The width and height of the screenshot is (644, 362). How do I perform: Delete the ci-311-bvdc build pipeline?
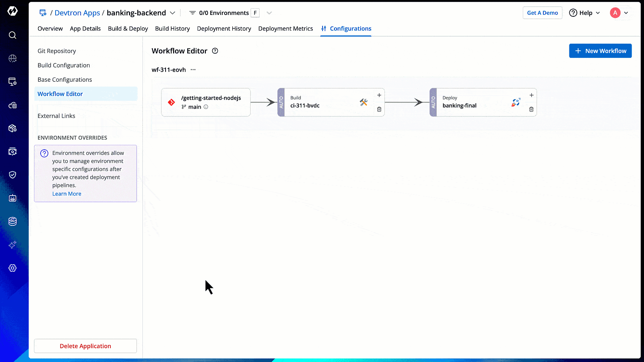tap(379, 109)
